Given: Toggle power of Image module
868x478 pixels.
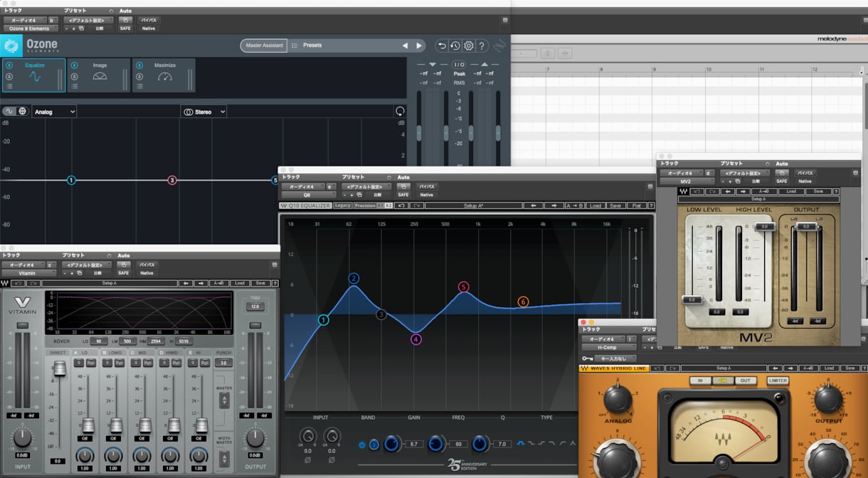Looking at the screenshot, I should click(74, 65).
